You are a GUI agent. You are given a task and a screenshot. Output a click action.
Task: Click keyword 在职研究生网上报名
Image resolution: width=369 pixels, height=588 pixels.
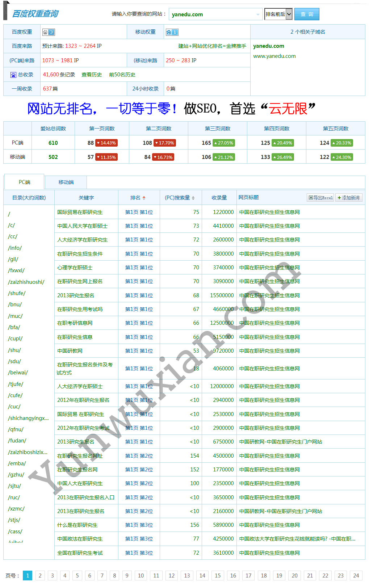point(80,281)
